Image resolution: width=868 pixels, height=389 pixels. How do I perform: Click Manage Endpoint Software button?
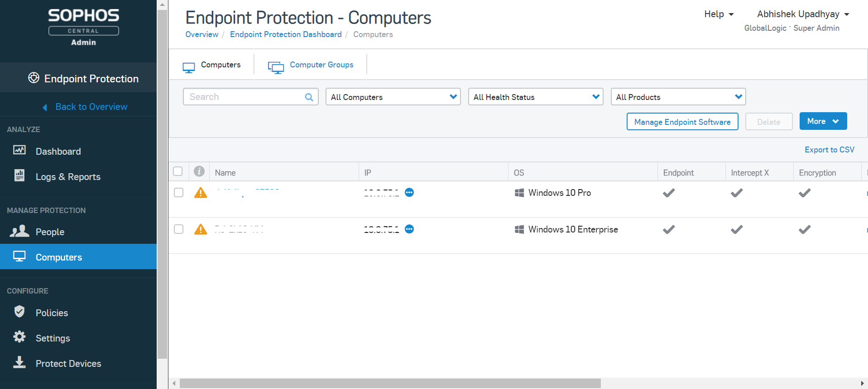pyautogui.click(x=682, y=122)
